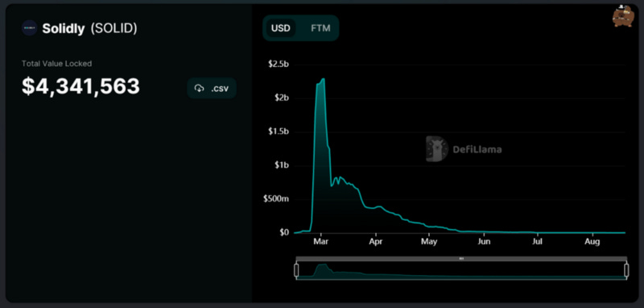Click the $1b y-axis label
The height and width of the screenshot is (308, 644).
coord(281,165)
